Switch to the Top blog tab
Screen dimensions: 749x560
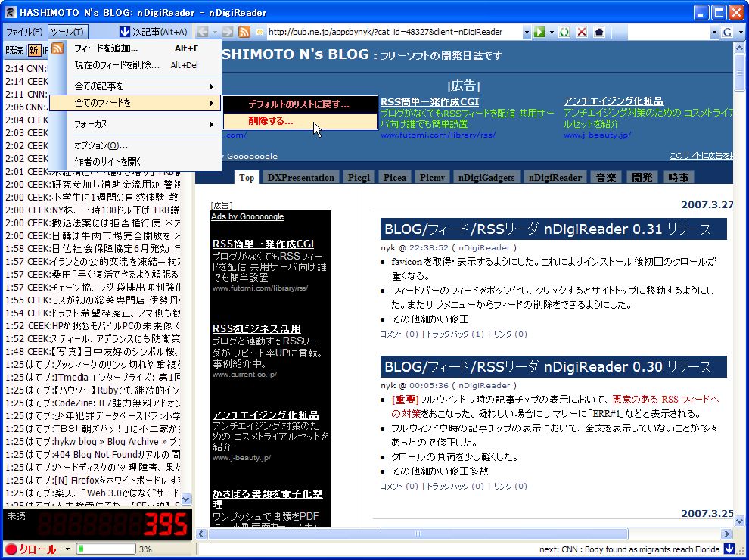[247, 177]
